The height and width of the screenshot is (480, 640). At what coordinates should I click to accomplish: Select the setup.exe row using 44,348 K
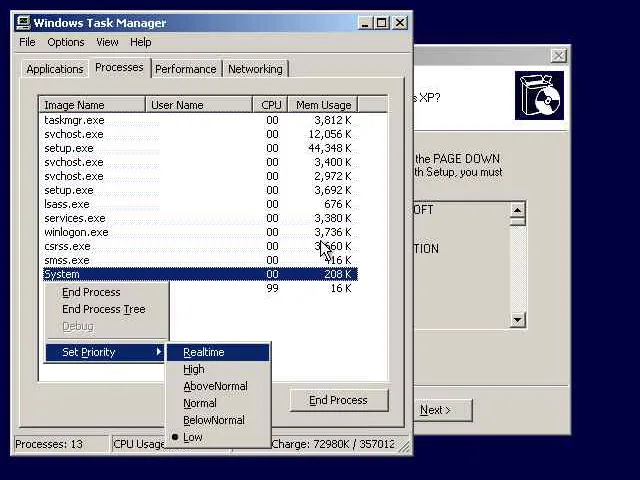point(200,148)
